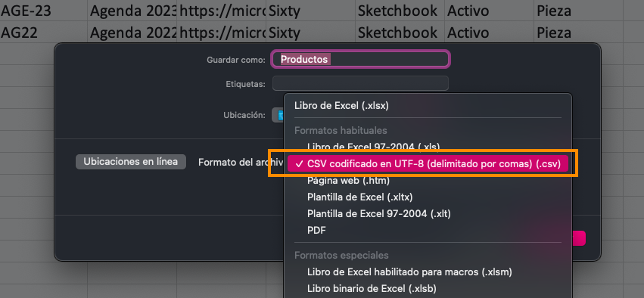Select the AGE-23 spreadsheet cell

point(44,11)
